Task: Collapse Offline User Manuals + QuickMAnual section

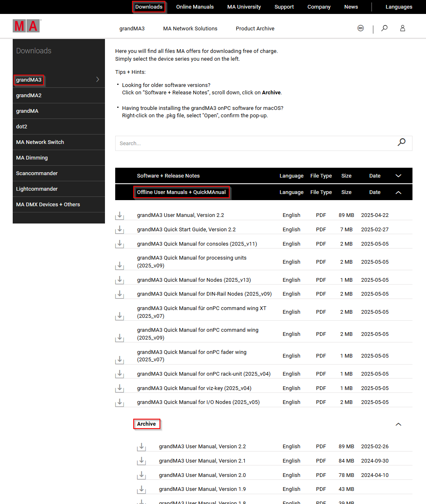Action: pos(398,192)
